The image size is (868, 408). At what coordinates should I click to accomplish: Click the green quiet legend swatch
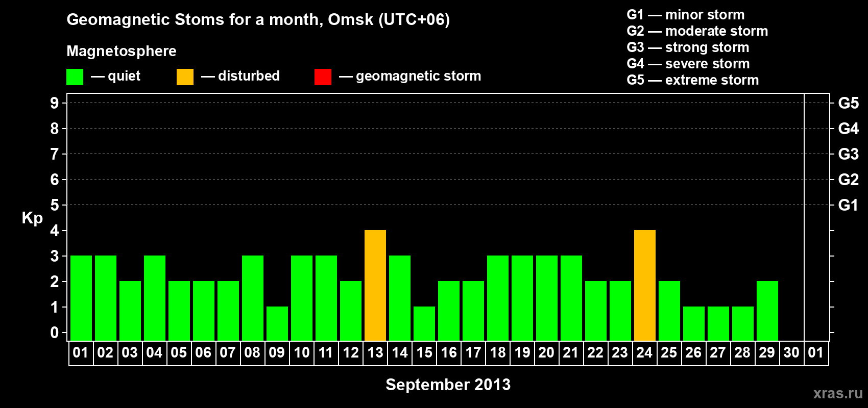[75, 77]
